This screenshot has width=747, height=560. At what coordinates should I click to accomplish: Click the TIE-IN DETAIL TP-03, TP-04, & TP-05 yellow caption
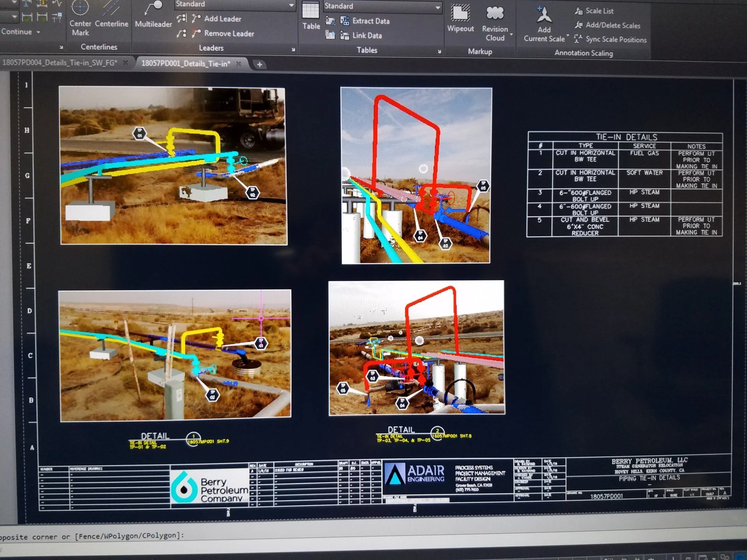pos(403,438)
